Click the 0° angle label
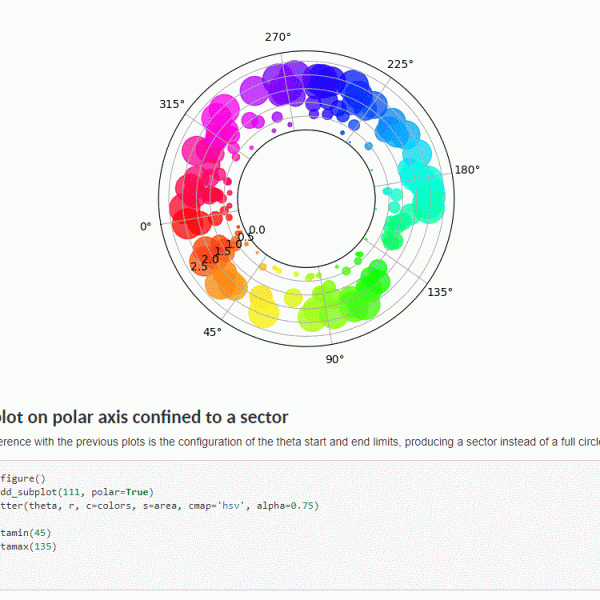This screenshot has height=600, width=600. tap(146, 227)
